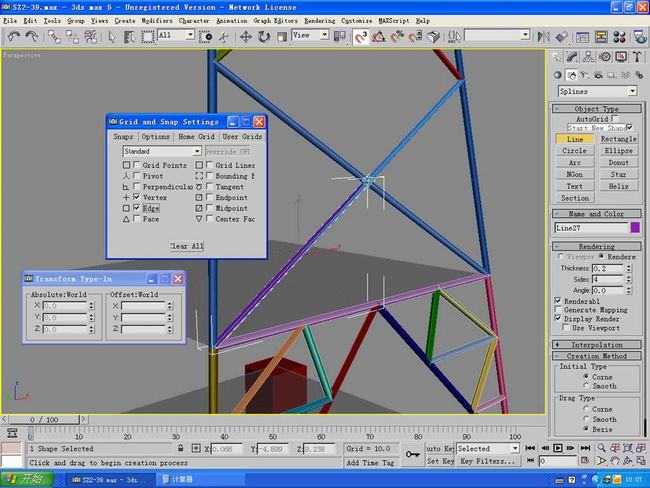The image size is (650, 488).
Task: Select the Select and Scale tool
Action: pos(282,36)
